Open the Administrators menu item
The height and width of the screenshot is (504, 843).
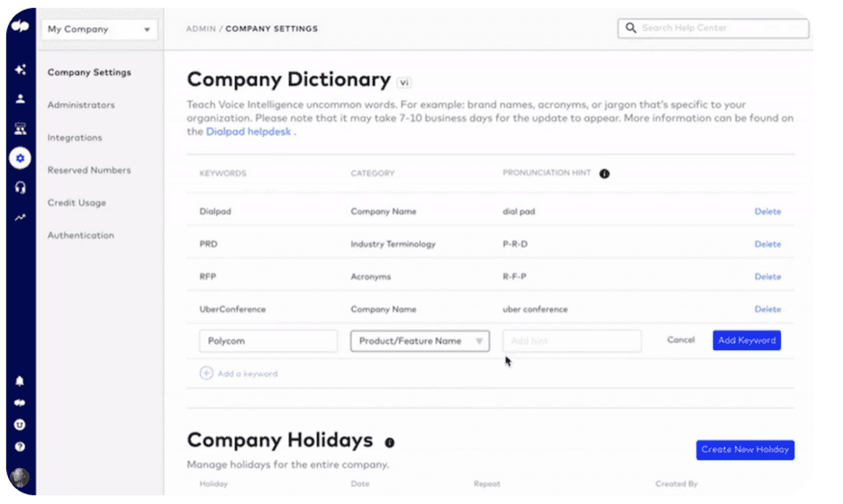(x=81, y=105)
